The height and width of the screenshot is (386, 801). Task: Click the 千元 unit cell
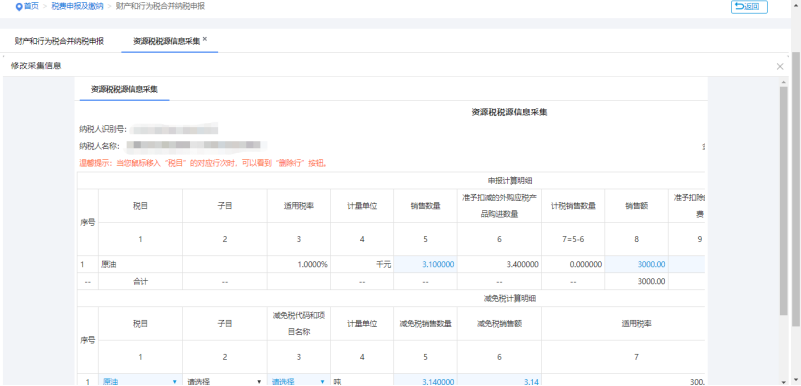pyautogui.click(x=362, y=264)
